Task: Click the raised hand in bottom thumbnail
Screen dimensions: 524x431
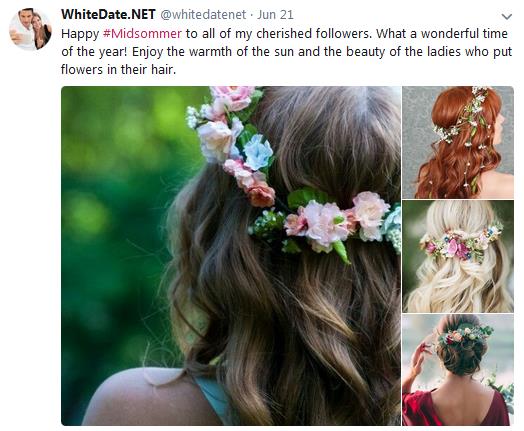Action: click(420, 359)
